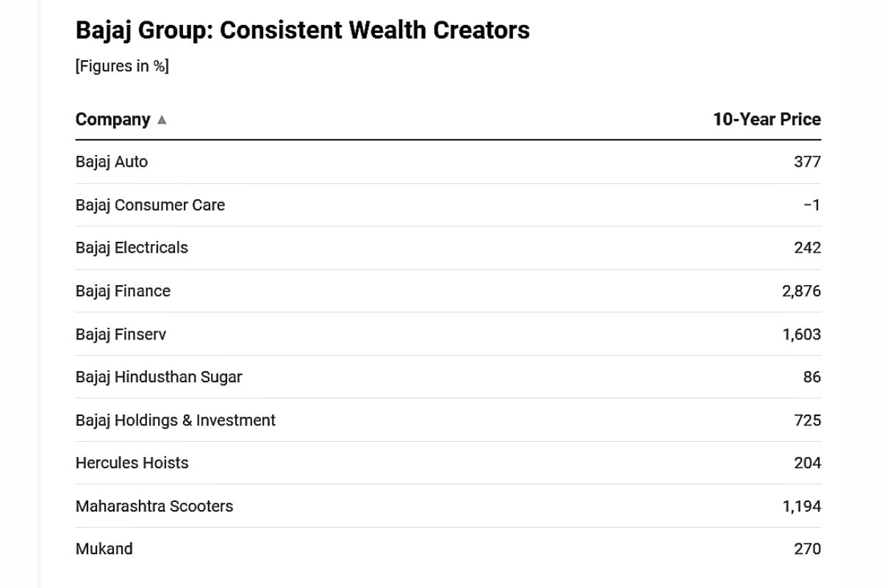Select the 1,603 Bajaj Finserv price value
The height and width of the screenshot is (588, 882).
[x=801, y=334]
